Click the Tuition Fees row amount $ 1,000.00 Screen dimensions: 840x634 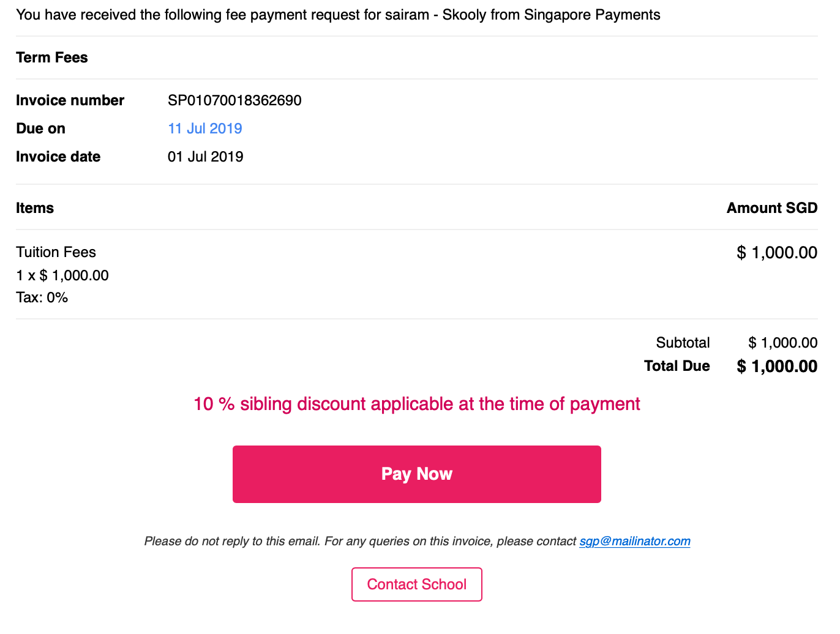point(777,253)
